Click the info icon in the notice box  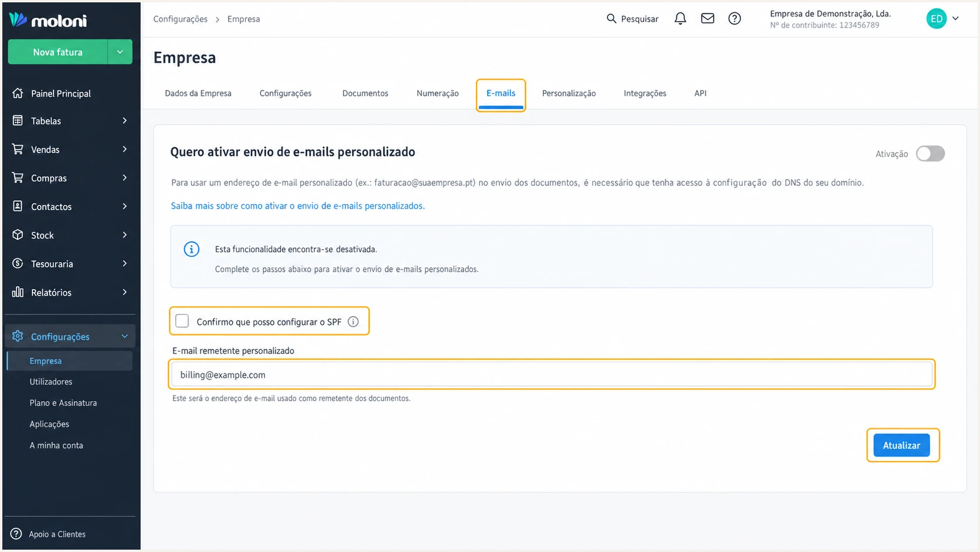tap(192, 249)
